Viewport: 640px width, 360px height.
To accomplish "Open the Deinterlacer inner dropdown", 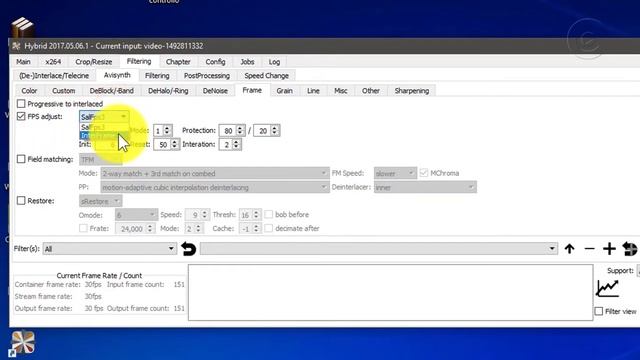I will click(425, 187).
